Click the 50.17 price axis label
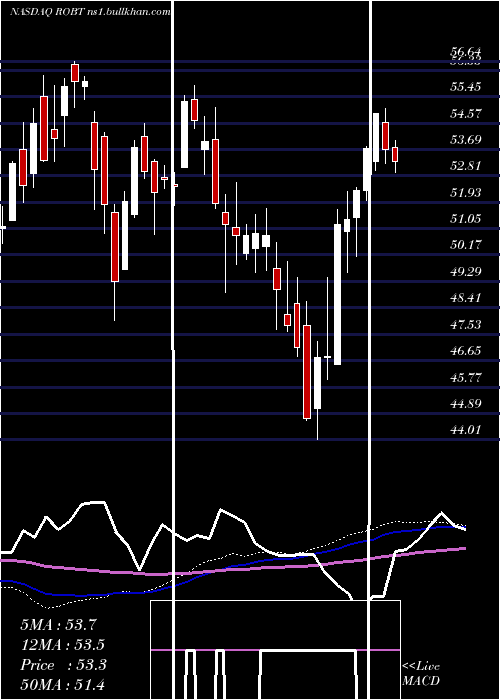Screen dimensions: 500x700 click(465, 245)
